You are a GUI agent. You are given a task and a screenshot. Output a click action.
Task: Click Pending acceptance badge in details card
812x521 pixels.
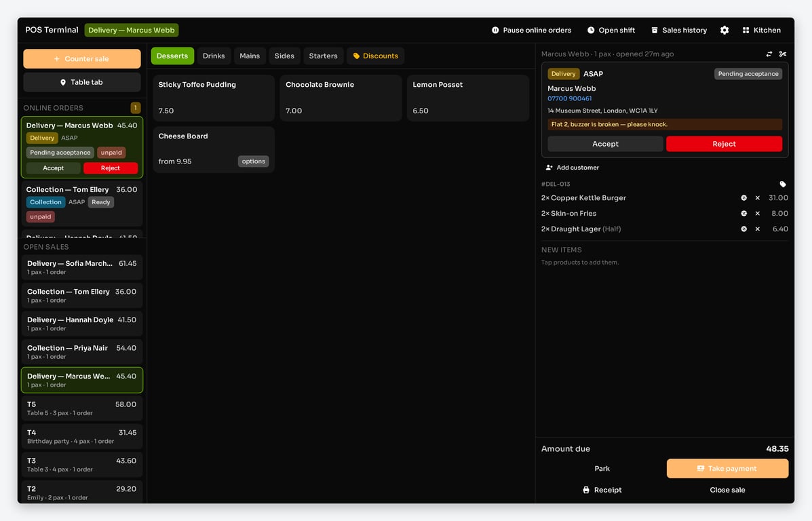[x=748, y=73]
